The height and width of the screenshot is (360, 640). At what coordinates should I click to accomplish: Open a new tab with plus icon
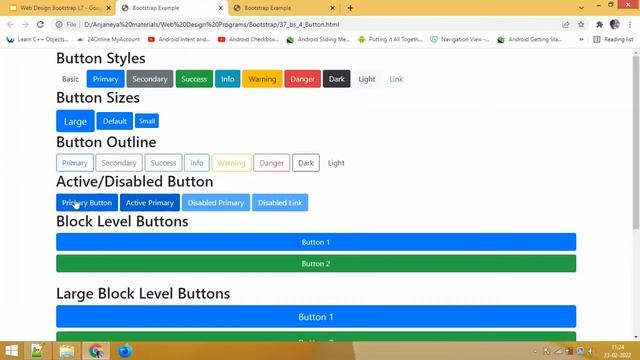pos(350,8)
